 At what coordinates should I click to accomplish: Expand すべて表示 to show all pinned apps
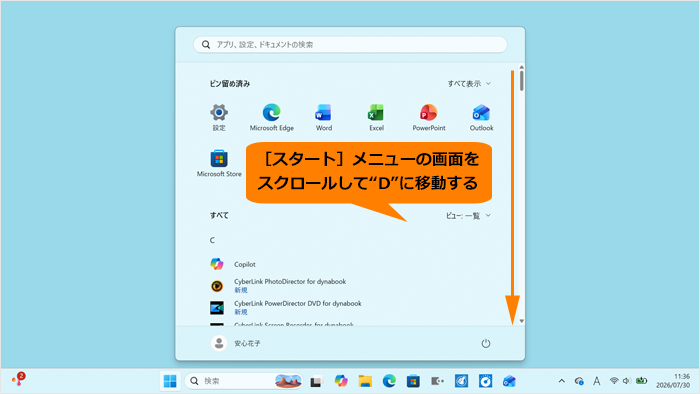tap(469, 83)
